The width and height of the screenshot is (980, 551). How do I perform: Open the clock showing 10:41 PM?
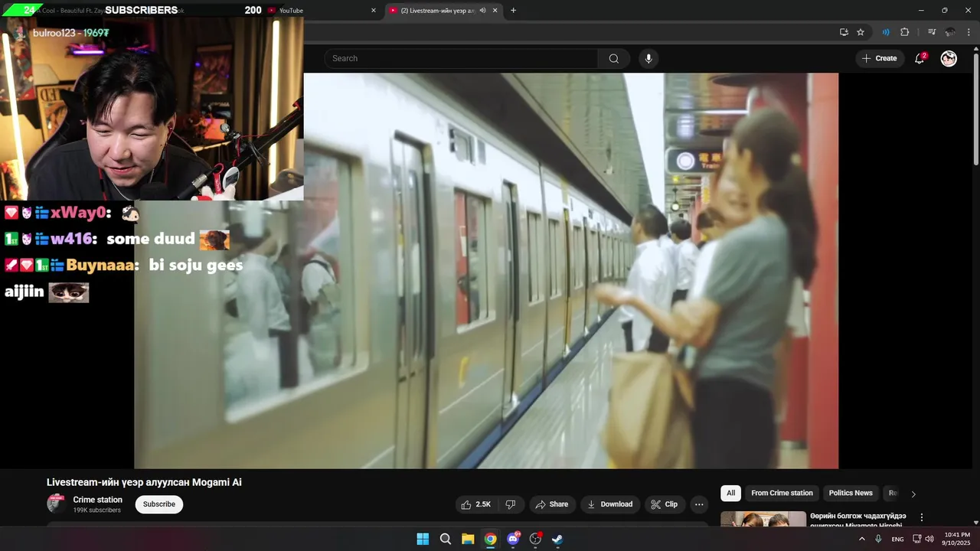tap(957, 539)
